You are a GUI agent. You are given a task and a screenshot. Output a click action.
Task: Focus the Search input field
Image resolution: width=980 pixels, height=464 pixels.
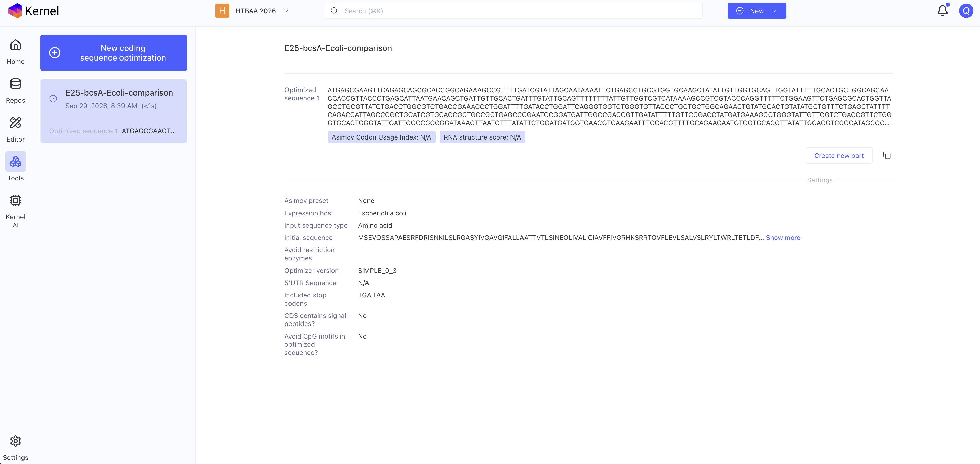[513, 11]
